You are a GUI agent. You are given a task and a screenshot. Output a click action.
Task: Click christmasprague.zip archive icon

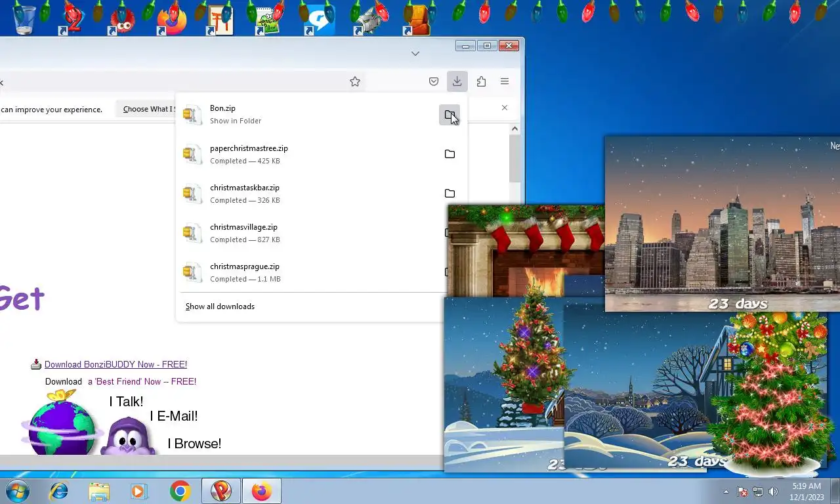click(192, 272)
